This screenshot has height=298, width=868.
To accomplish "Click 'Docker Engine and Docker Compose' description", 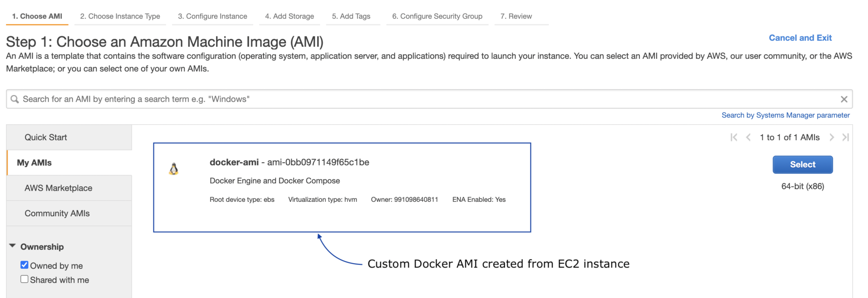I will [x=275, y=181].
